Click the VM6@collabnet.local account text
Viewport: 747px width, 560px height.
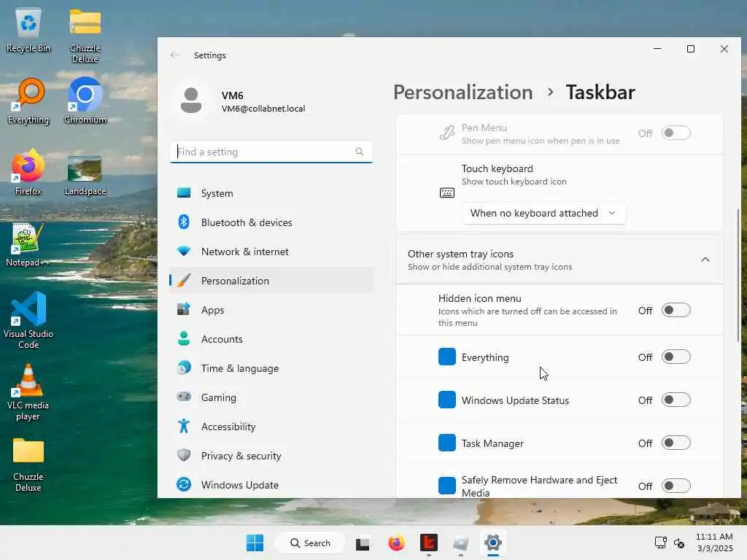263,109
